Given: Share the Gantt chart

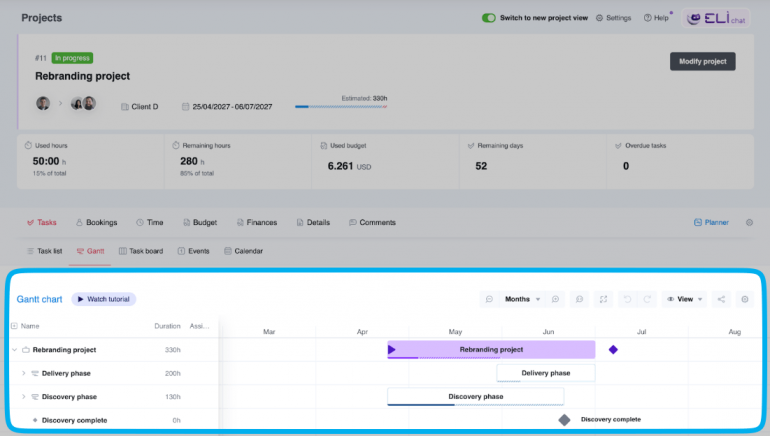Looking at the screenshot, I should pyautogui.click(x=720, y=299).
